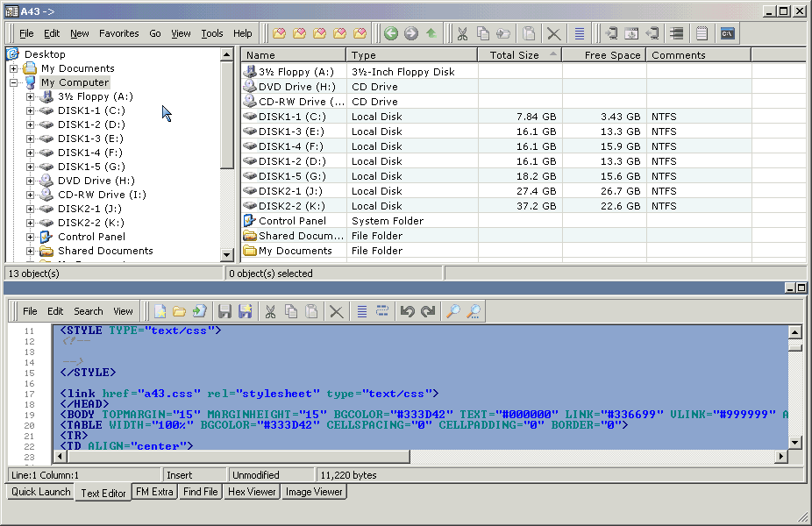Click the Undo icon in text editor
812x526 pixels.
[407, 311]
